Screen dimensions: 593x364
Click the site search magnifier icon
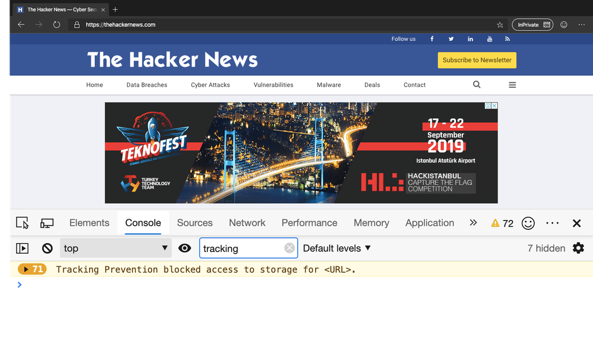(x=477, y=85)
